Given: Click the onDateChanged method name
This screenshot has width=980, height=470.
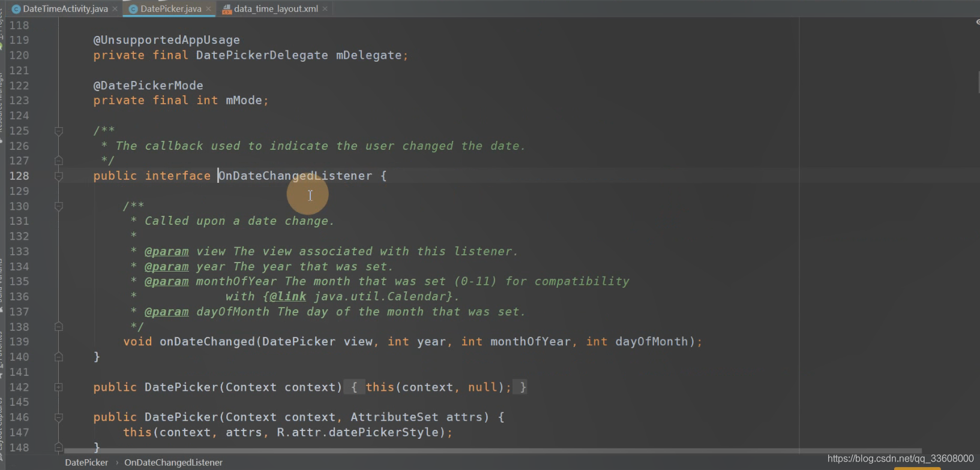Looking at the screenshot, I should click(207, 342).
